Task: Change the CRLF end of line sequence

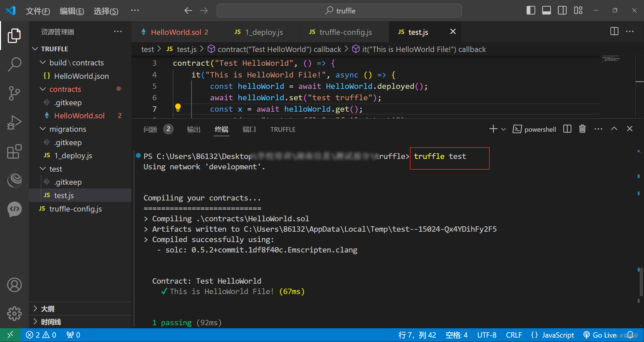Action: click(514, 335)
